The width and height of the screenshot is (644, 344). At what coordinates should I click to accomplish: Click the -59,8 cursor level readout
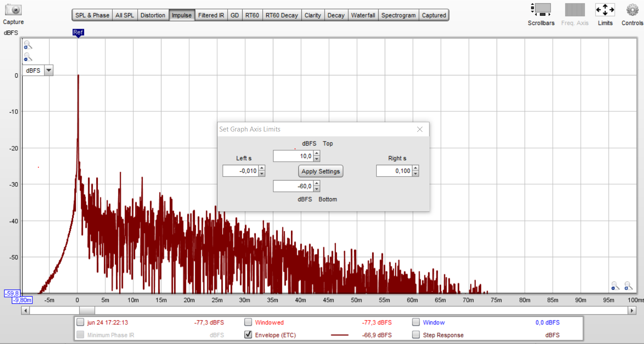12,293
